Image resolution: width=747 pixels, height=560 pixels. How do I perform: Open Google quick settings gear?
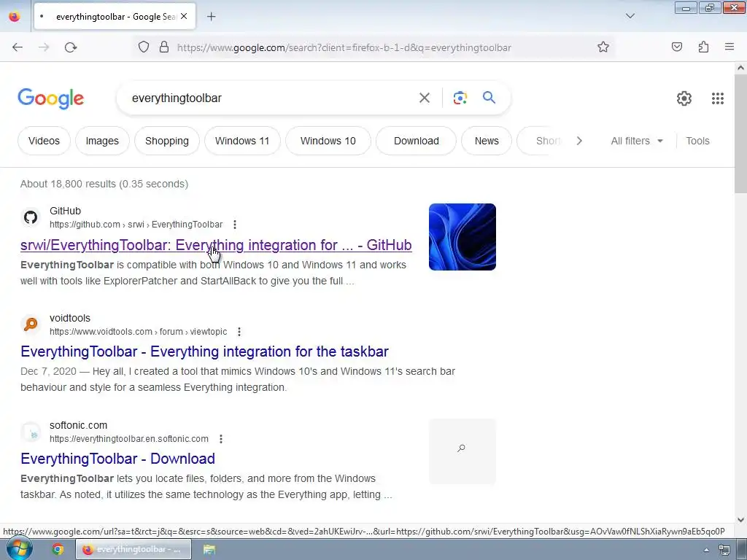pos(684,98)
